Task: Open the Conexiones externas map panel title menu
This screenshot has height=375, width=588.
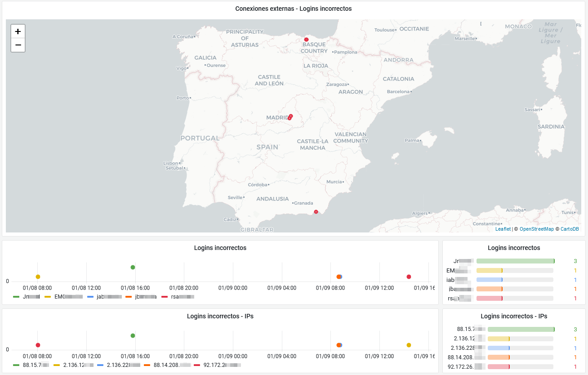Action: coord(294,9)
